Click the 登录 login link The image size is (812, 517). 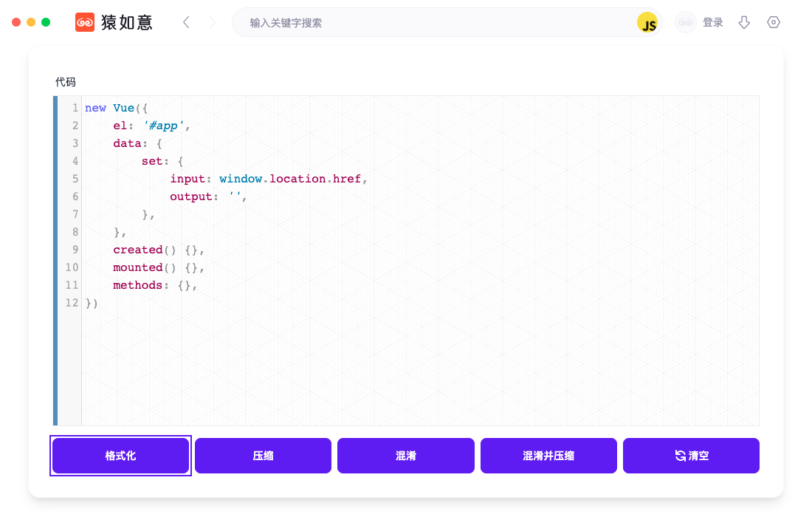pyautogui.click(x=712, y=22)
